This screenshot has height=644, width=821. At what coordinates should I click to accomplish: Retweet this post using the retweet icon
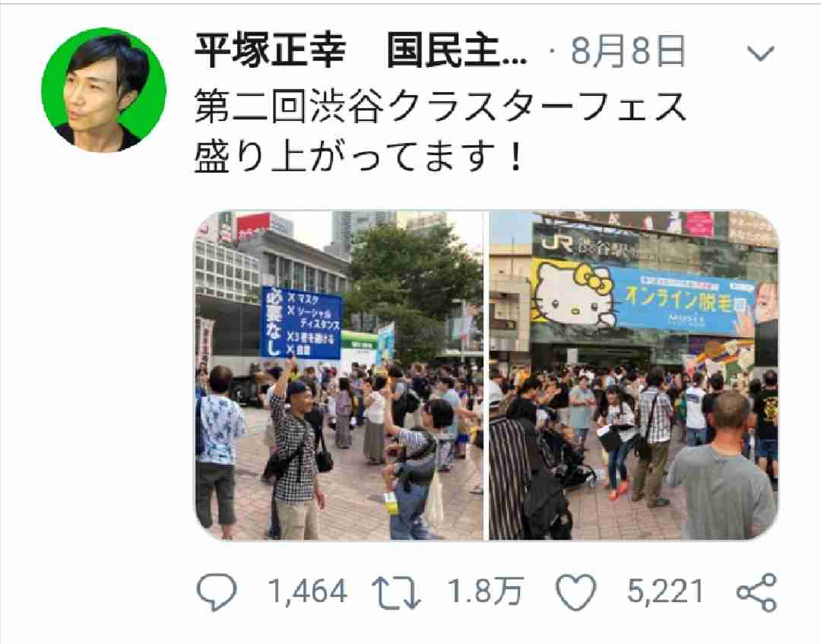[x=396, y=593]
